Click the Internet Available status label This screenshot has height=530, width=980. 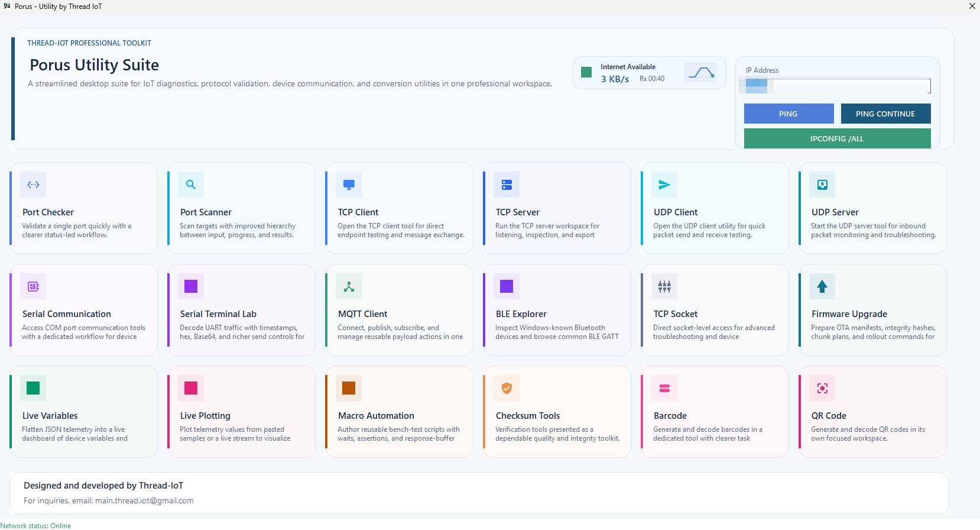(x=628, y=67)
